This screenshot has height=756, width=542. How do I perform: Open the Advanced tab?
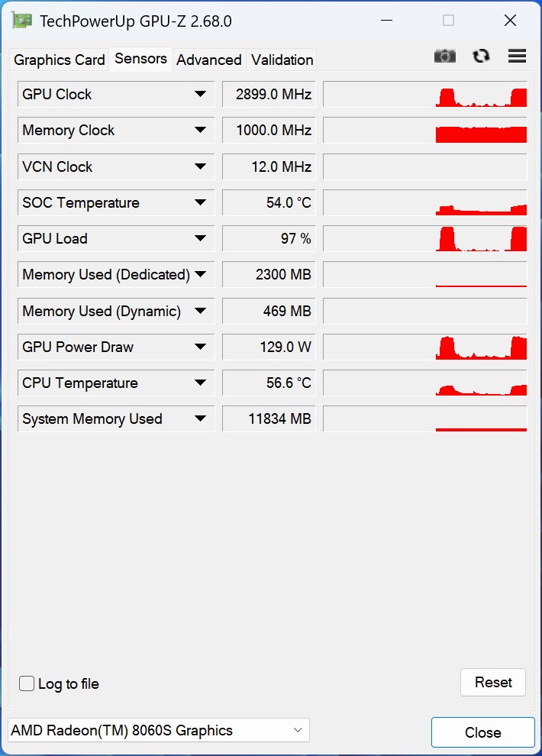click(209, 60)
